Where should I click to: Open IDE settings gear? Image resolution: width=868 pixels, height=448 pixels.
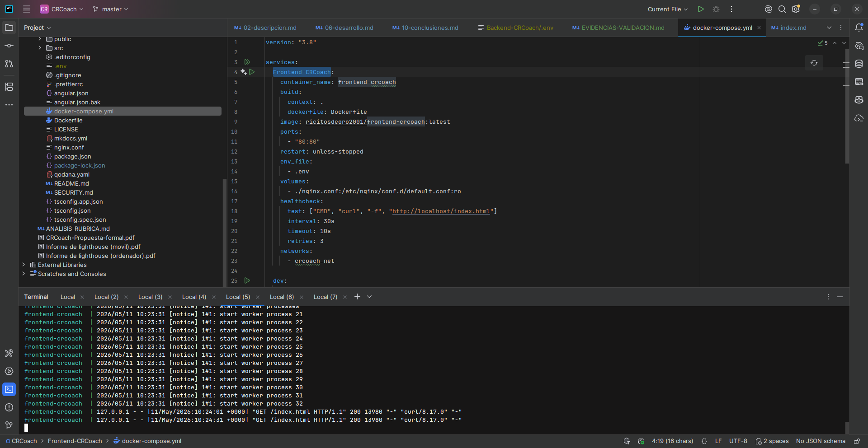pyautogui.click(x=796, y=9)
